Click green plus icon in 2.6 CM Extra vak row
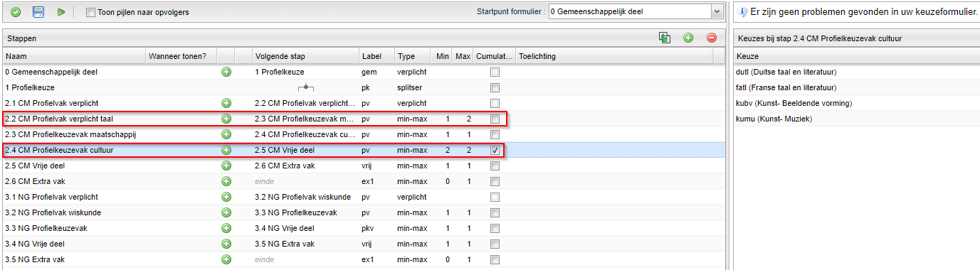980x270 pixels. point(226,181)
